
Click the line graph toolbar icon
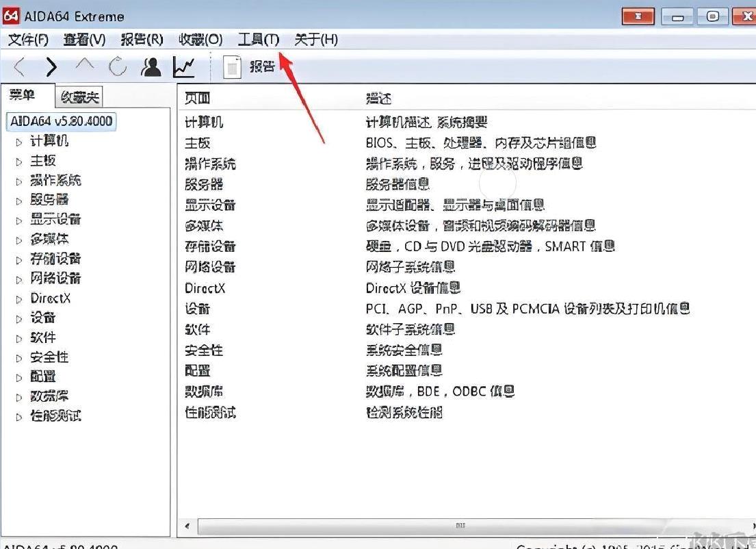(184, 67)
